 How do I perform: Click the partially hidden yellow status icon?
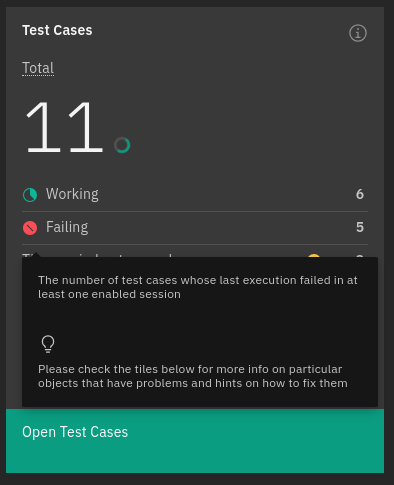[x=314, y=256]
